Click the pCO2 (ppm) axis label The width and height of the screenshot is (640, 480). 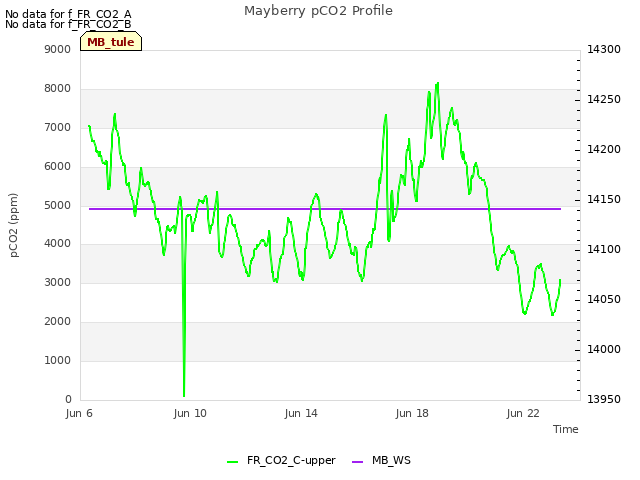point(14,225)
